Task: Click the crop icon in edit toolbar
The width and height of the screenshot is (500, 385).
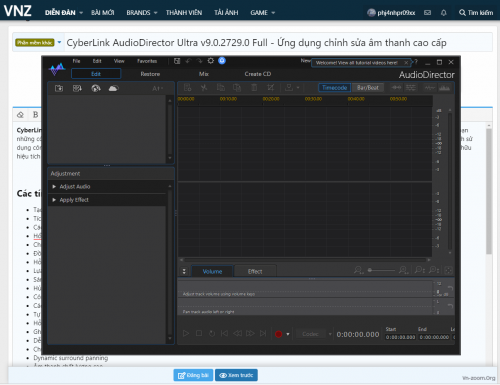Action: [x=271, y=88]
